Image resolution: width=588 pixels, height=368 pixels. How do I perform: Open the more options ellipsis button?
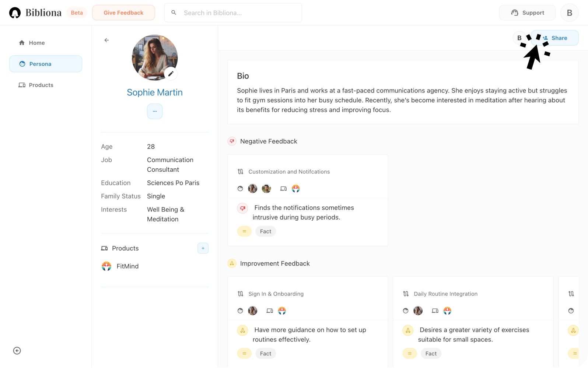pos(155,111)
